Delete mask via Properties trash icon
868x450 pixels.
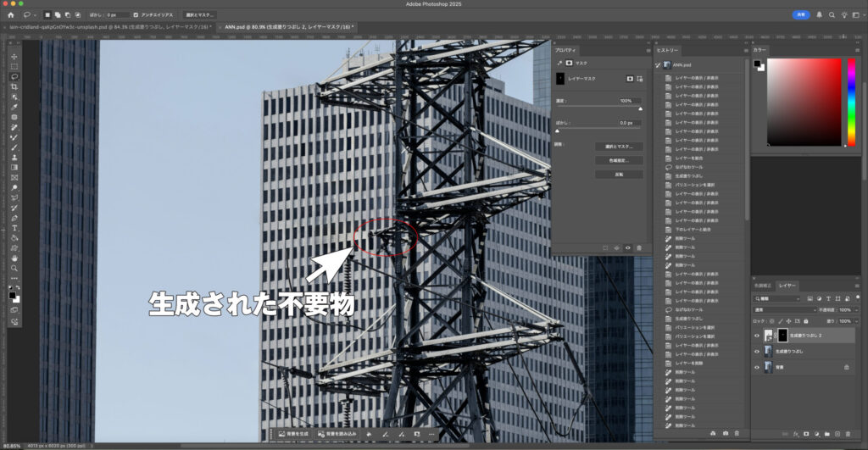[639, 248]
